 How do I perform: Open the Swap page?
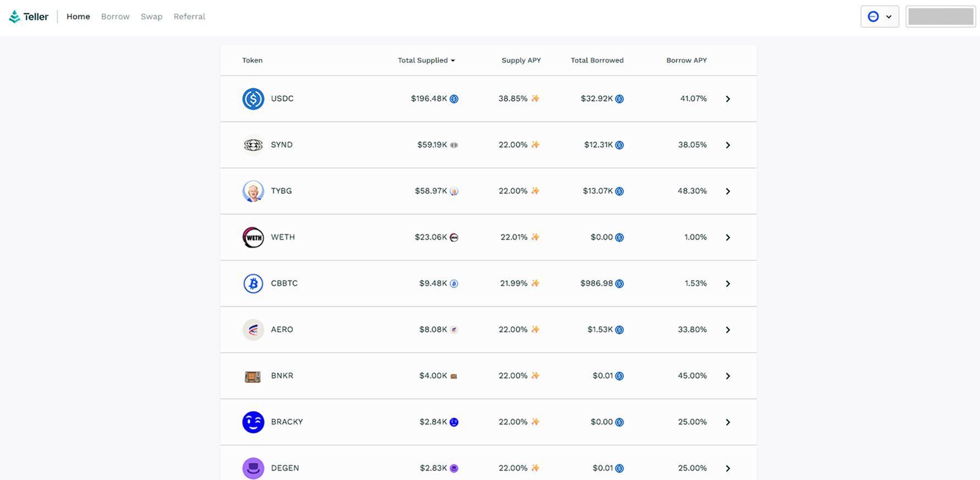(x=151, y=16)
